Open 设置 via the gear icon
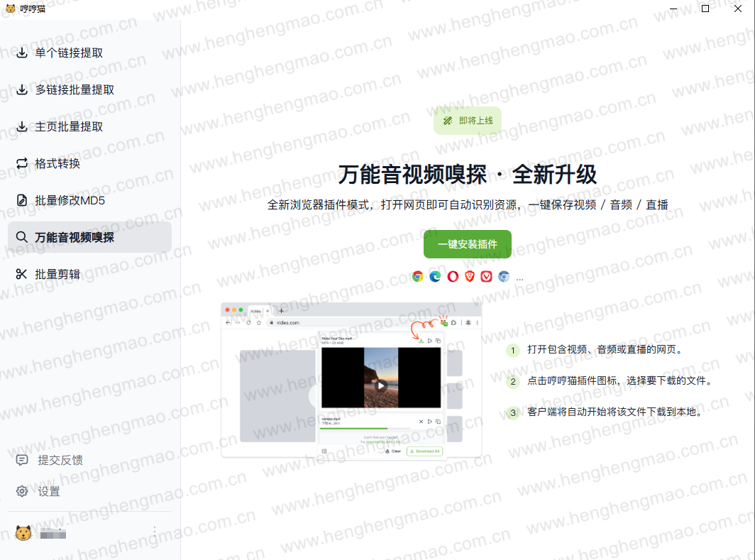The image size is (755, 560). coord(22,492)
